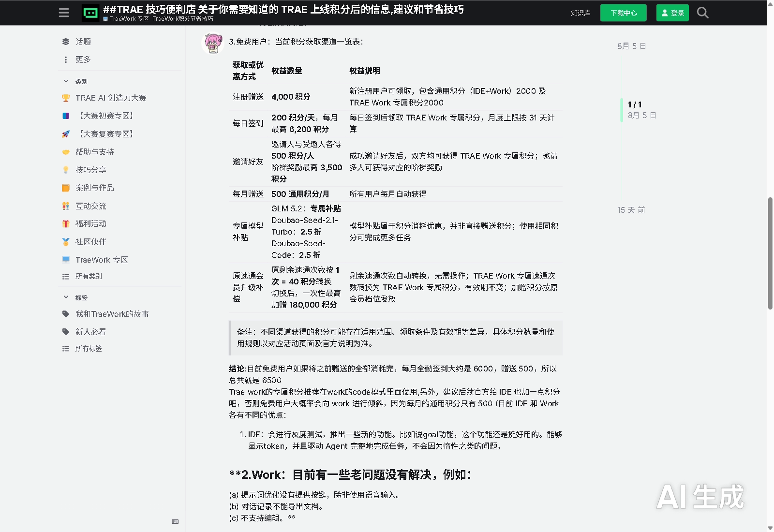Click the TRAE forum logo
The image size is (774, 532).
point(90,13)
